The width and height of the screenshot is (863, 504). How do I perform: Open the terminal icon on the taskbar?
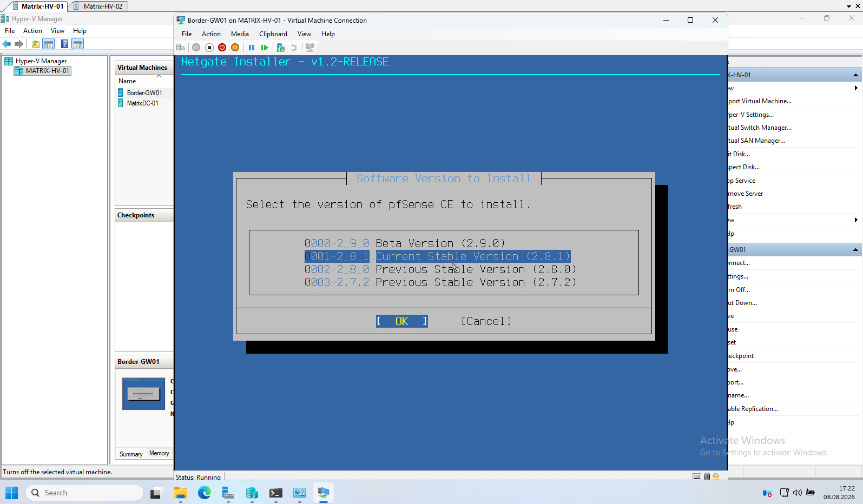point(275,493)
